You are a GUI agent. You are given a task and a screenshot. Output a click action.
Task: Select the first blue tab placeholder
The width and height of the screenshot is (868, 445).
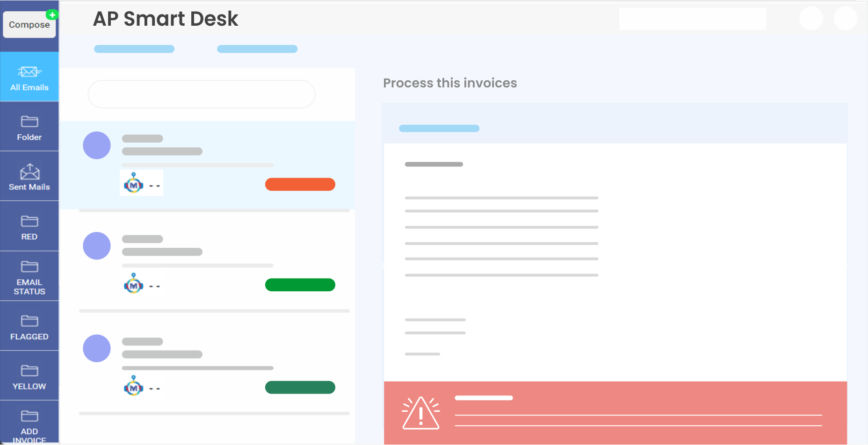[x=134, y=49]
